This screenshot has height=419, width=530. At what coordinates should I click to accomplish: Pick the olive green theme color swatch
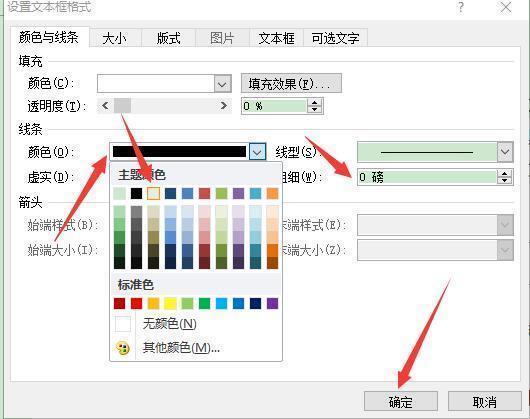(221, 194)
